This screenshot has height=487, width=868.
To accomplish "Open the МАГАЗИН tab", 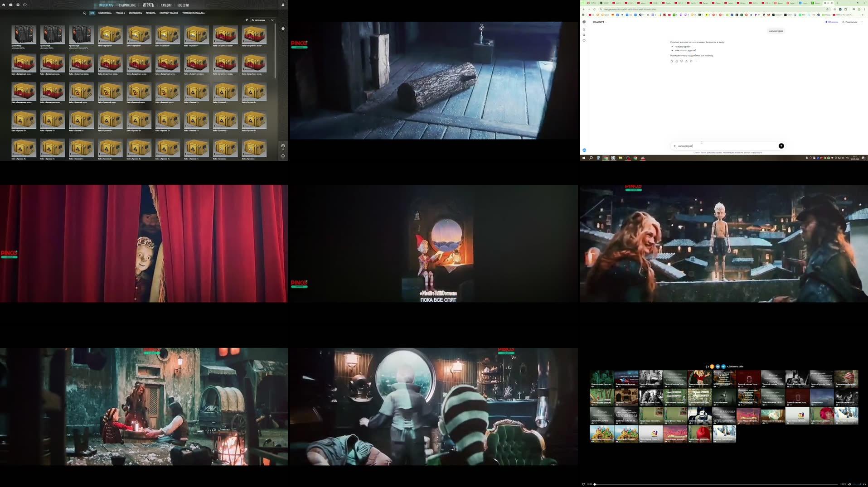I will coord(166,5).
